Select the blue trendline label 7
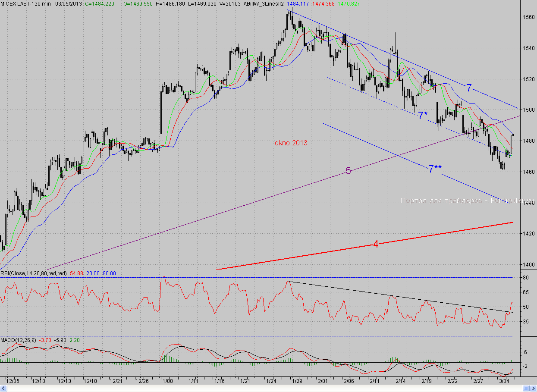This screenshot has width=537, height=392. click(x=469, y=88)
